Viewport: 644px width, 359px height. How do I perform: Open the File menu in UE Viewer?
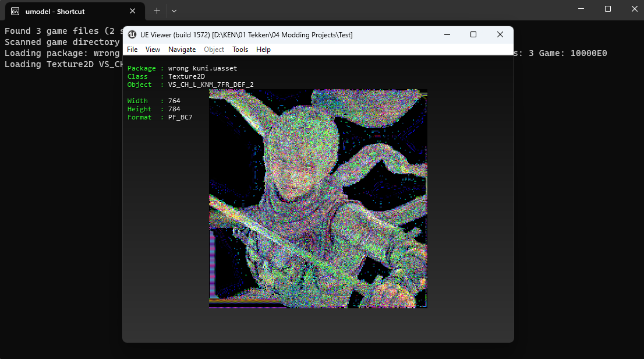[x=132, y=50]
